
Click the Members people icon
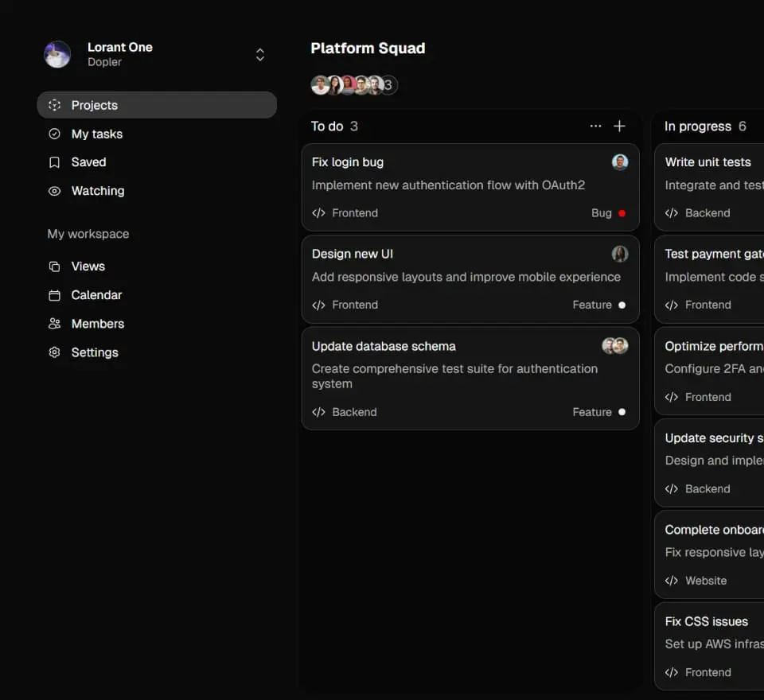click(x=54, y=324)
